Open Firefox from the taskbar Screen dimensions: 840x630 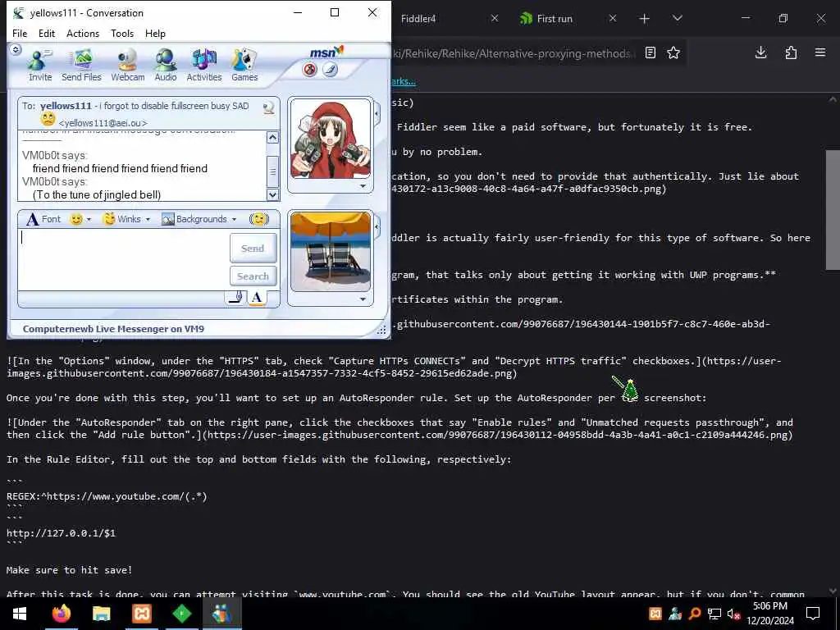61,614
